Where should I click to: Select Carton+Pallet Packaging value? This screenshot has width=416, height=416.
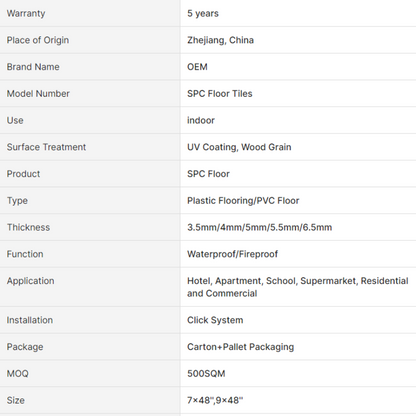[240, 347]
